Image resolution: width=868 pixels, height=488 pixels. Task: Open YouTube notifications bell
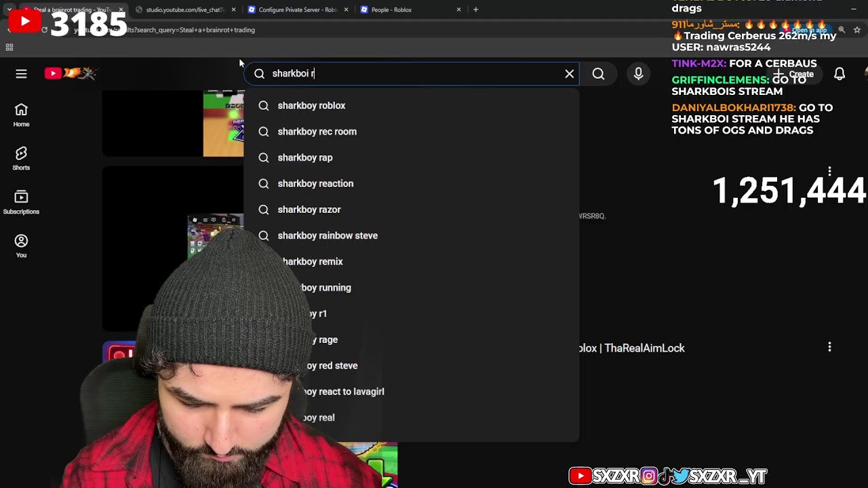[840, 73]
